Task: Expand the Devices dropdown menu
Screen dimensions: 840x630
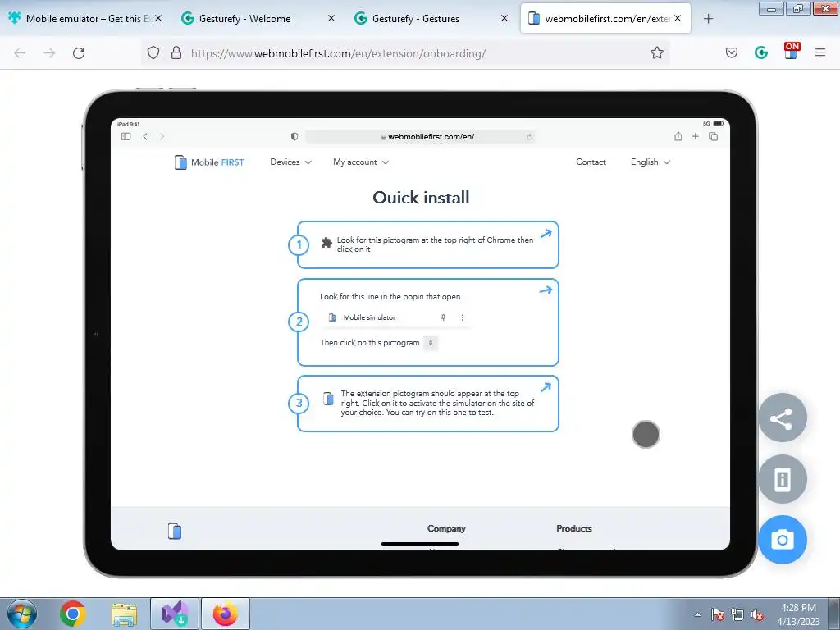Action: (290, 162)
